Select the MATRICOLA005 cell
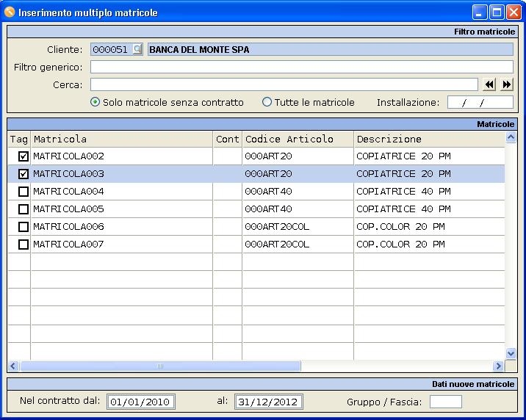 pos(122,209)
